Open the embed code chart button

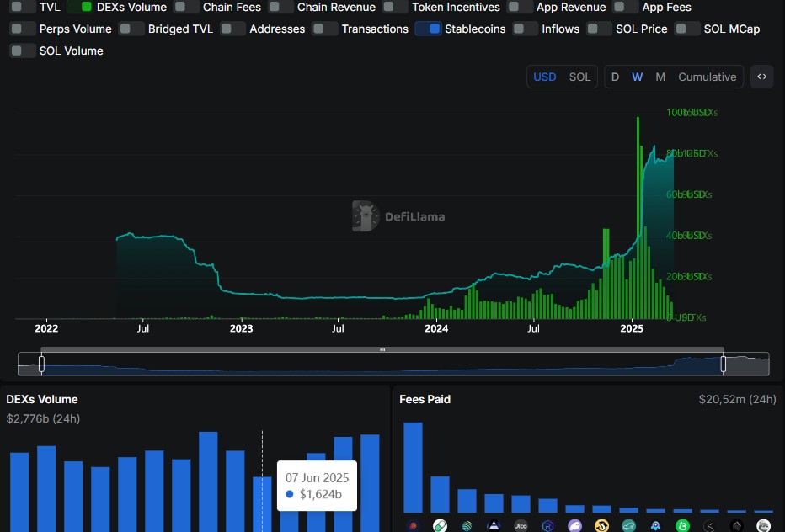[762, 77]
